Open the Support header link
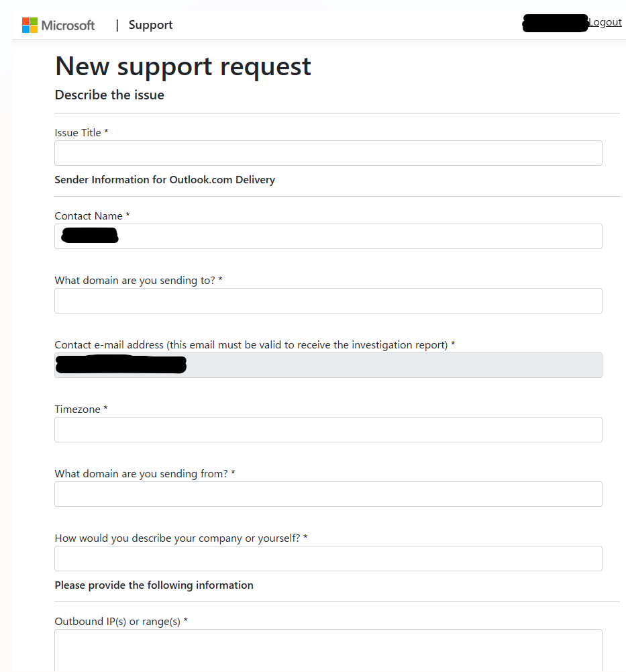626x672 pixels. [150, 26]
